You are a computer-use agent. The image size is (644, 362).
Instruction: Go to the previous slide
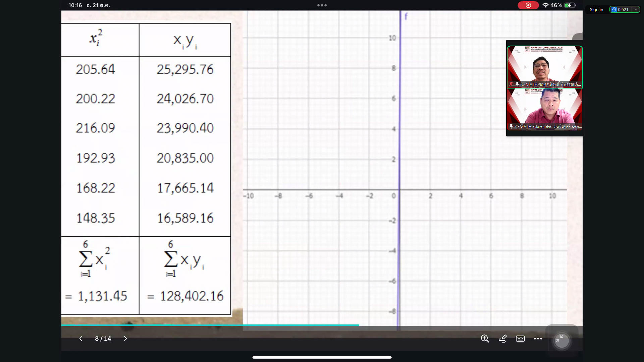point(81,339)
